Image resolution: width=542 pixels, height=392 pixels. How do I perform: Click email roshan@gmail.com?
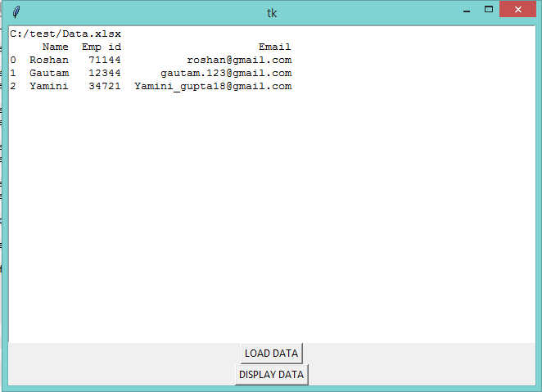point(239,60)
